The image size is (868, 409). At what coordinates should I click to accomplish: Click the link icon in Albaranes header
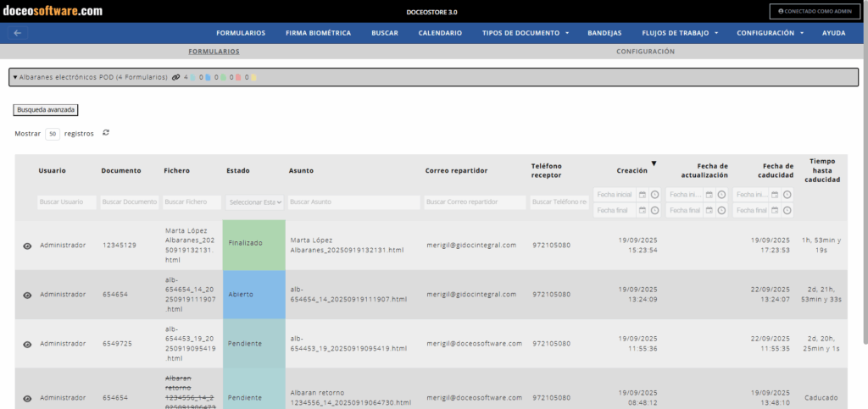pyautogui.click(x=175, y=77)
